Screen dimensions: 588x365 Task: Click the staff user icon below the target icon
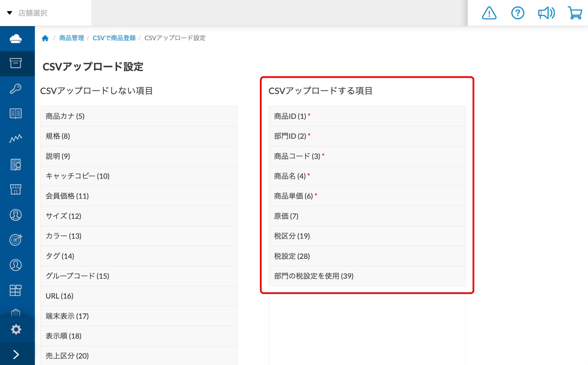pos(16,265)
